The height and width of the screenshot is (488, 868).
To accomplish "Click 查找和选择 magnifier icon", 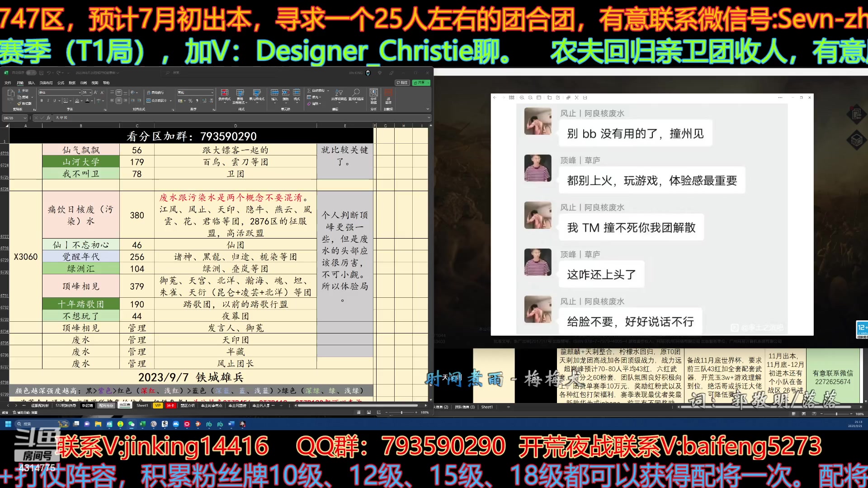I will point(356,92).
